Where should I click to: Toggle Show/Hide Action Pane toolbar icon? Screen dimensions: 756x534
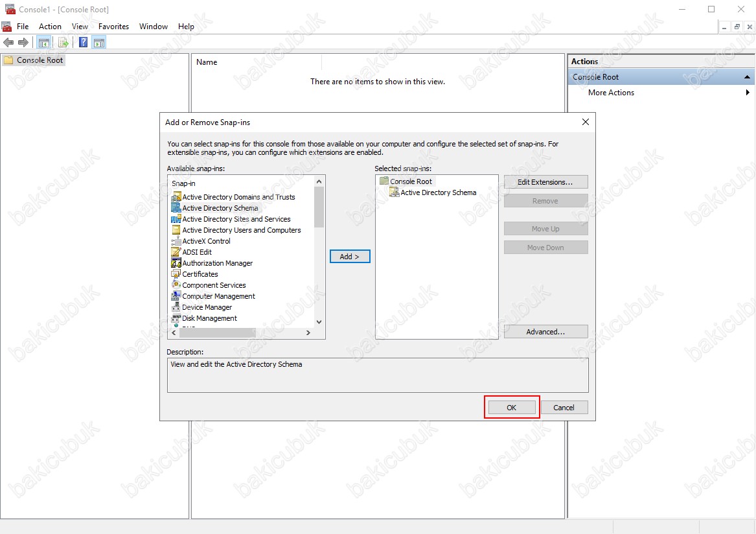point(99,43)
